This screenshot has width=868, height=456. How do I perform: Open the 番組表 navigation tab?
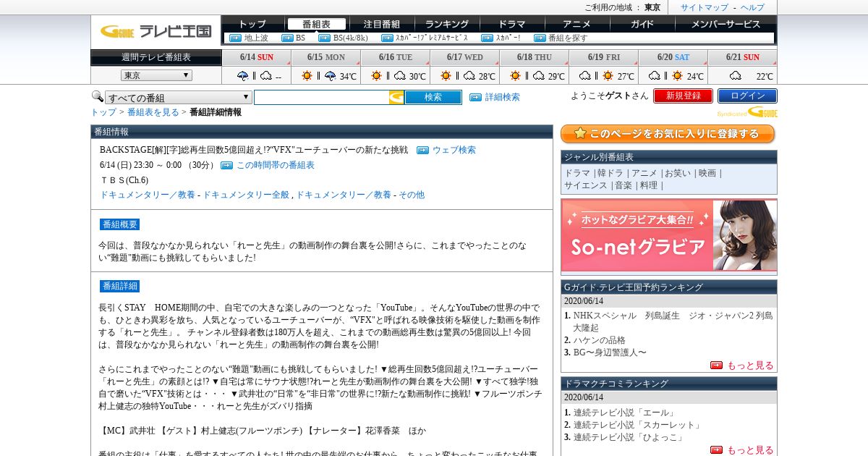(x=316, y=24)
